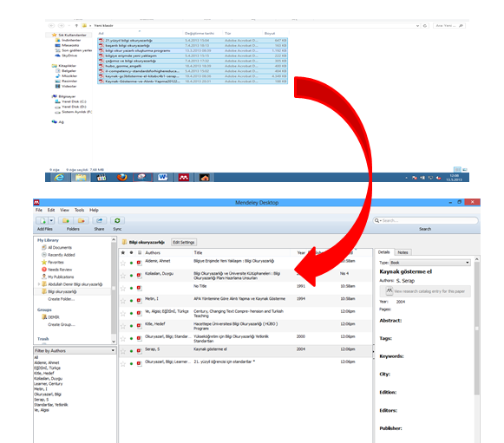The width and height of the screenshot is (504, 443).
Task: Open the Add Files dropdown arrow
Action: point(51,221)
